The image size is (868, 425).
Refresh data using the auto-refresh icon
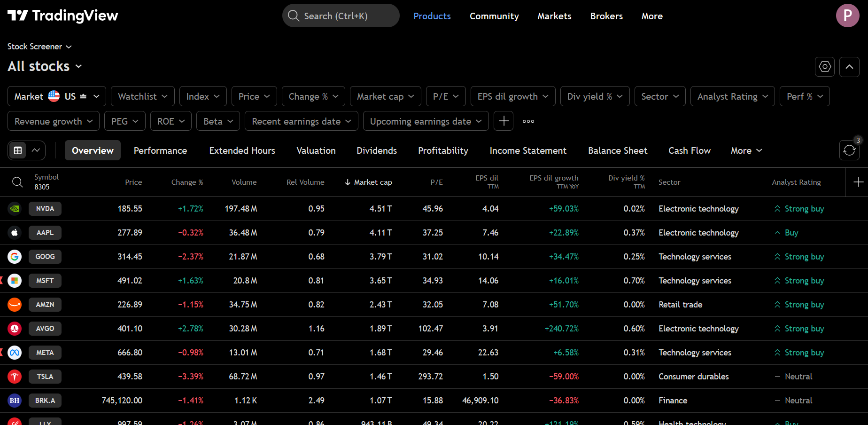click(849, 150)
